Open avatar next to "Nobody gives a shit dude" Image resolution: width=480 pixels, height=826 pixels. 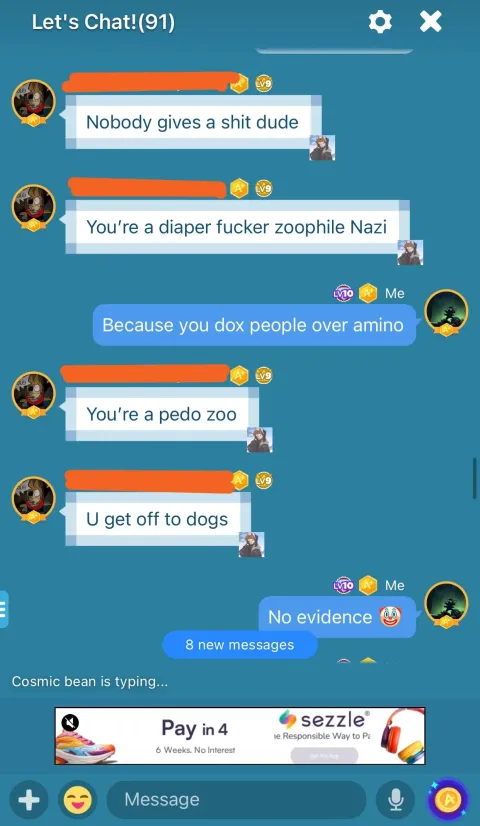coord(34,102)
